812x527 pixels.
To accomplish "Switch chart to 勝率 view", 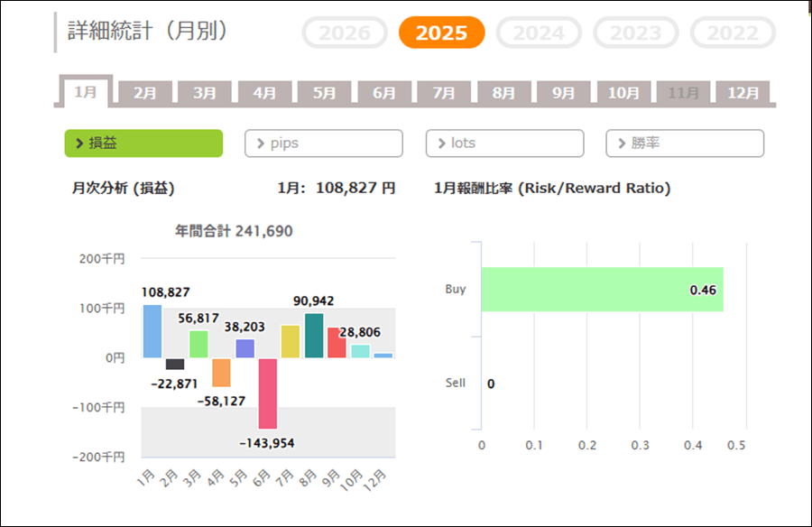I will click(685, 143).
